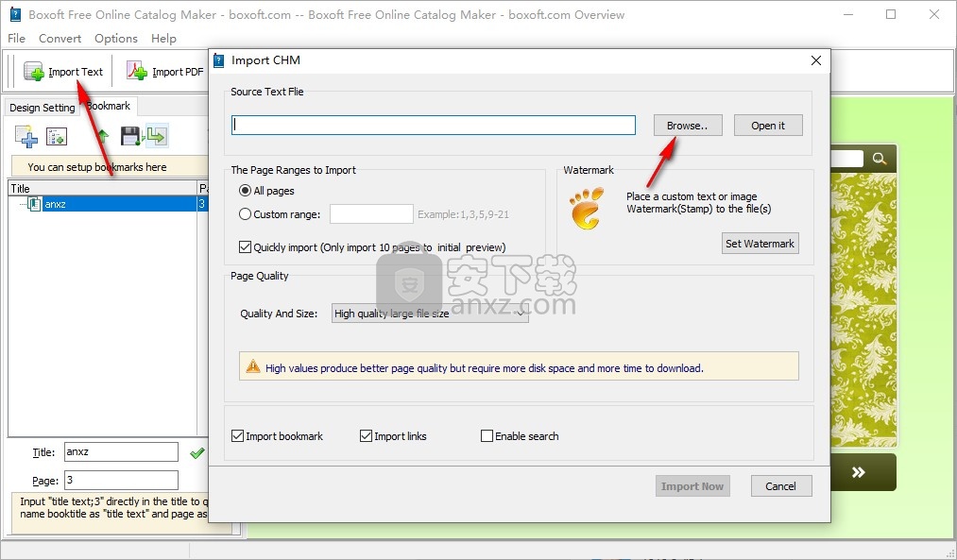This screenshot has height=560, width=957.
Task: Uncheck the Import bookmark checkbox
Action: tap(237, 436)
